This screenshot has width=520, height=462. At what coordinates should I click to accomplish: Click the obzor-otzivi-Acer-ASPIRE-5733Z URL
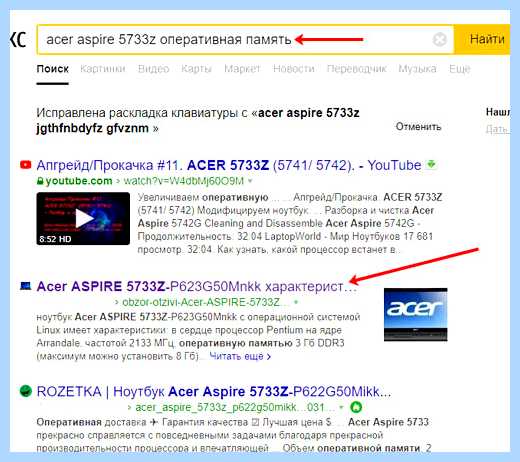202,302
